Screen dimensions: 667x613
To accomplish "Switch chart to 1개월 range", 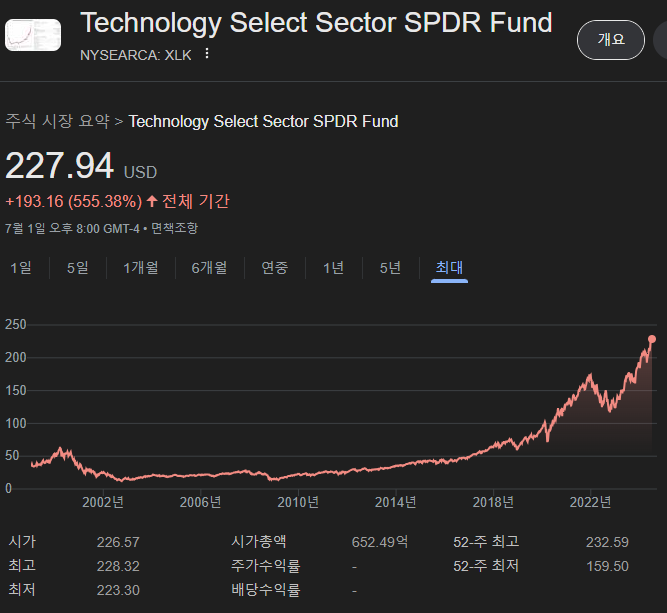I will tap(141, 268).
